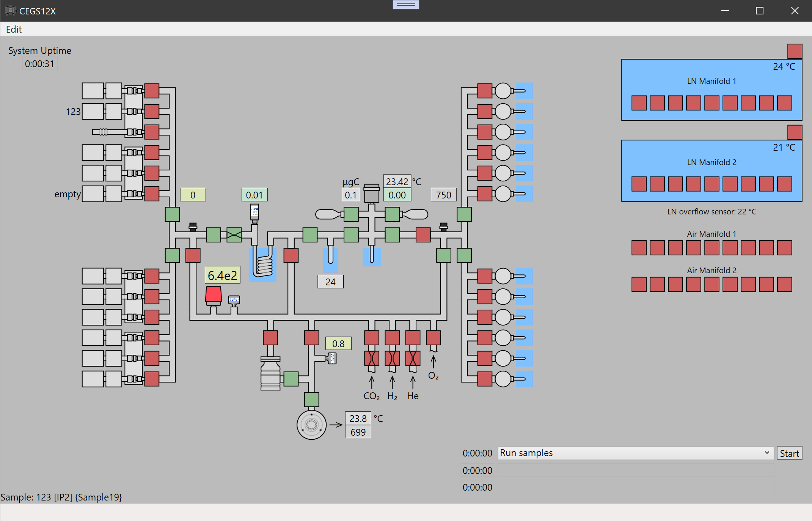
Task: Click the 750 pressure reading box
Action: coord(443,195)
